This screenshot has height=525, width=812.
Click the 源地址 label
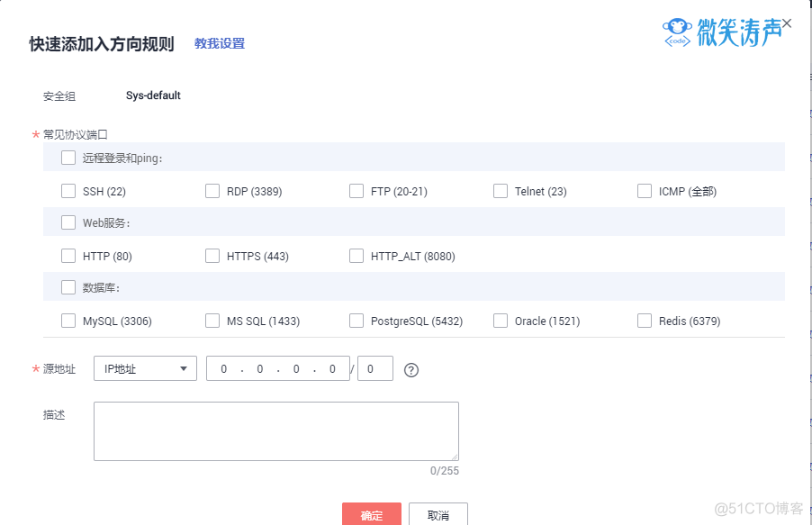(x=59, y=369)
